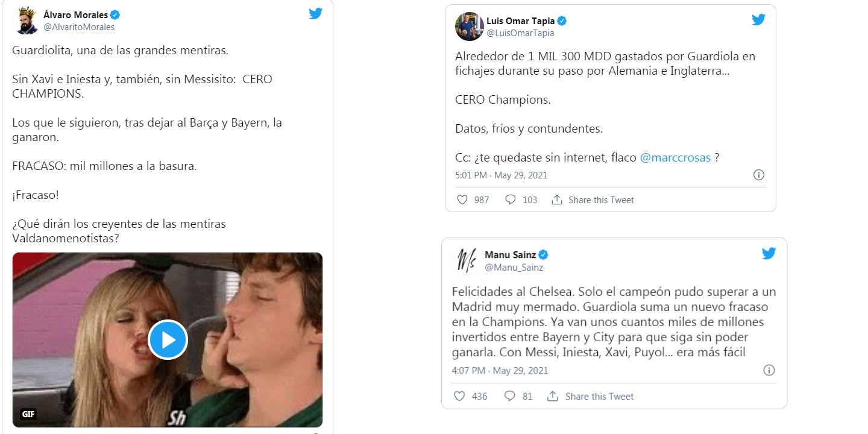Click the Twitter bird icon on Álvaro Morales tweet
The image size is (868, 434).
coord(316,13)
